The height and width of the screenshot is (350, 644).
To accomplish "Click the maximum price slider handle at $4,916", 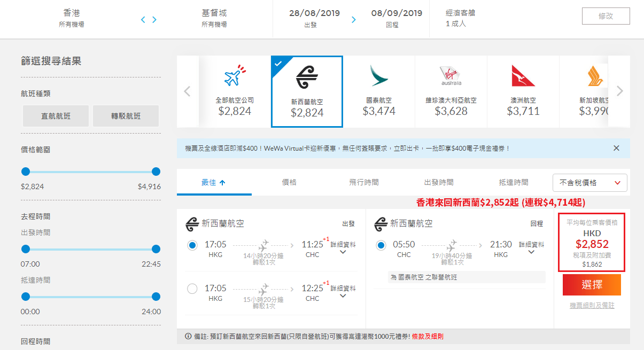I will (x=156, y=172).
